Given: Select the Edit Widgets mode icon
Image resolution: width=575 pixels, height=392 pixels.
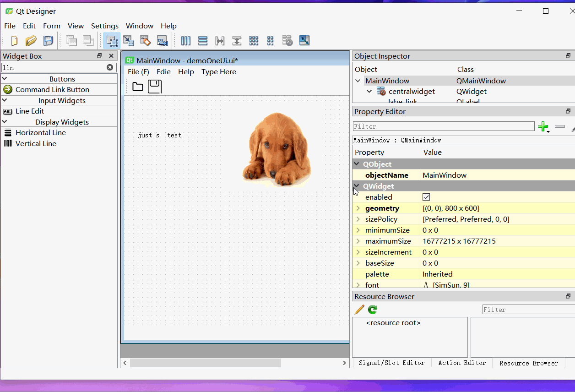Looking at the screenshot, I should [112, 41].
